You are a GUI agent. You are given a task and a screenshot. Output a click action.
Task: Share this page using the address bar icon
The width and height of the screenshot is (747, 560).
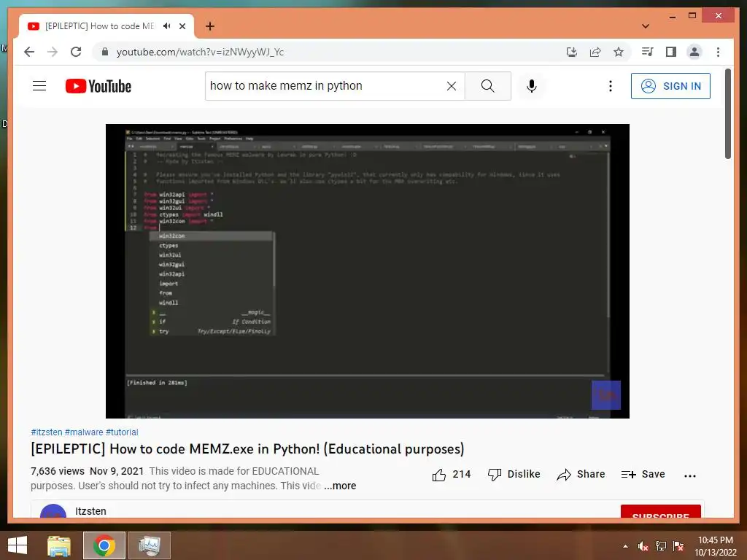coord(595,52)
